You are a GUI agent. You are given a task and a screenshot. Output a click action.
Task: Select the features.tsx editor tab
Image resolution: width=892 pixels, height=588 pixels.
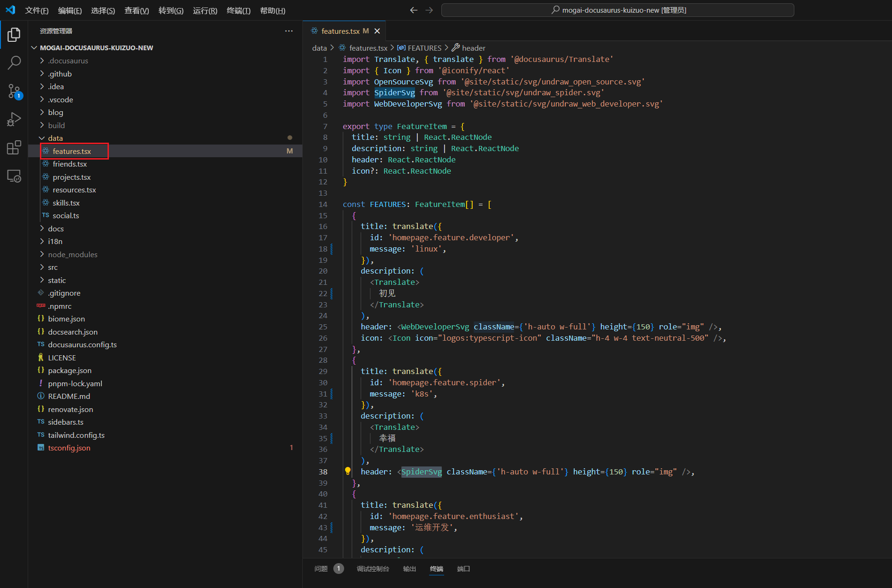[x=344, y=31]
